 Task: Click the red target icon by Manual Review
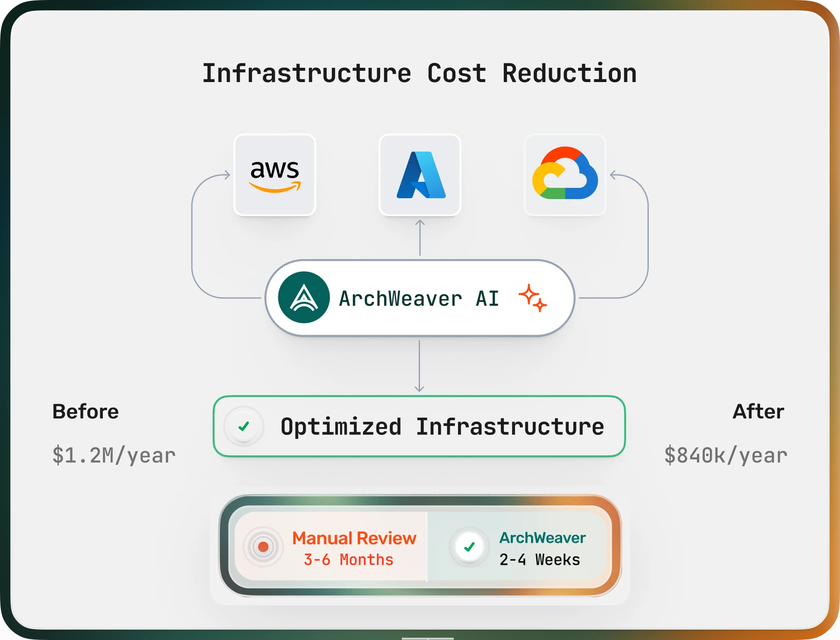(x=263, y=547)
